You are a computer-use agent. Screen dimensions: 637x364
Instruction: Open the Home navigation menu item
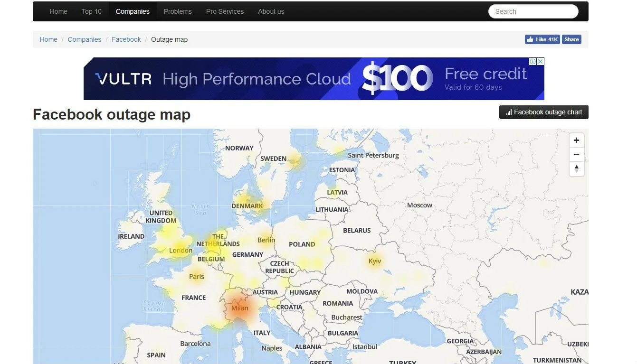[58, 11]
